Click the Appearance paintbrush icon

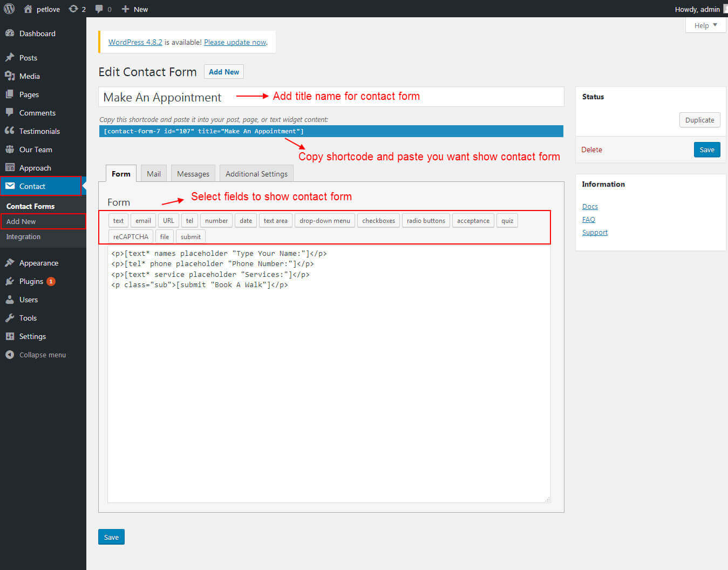pyautogui.click(x=10, y=262)
